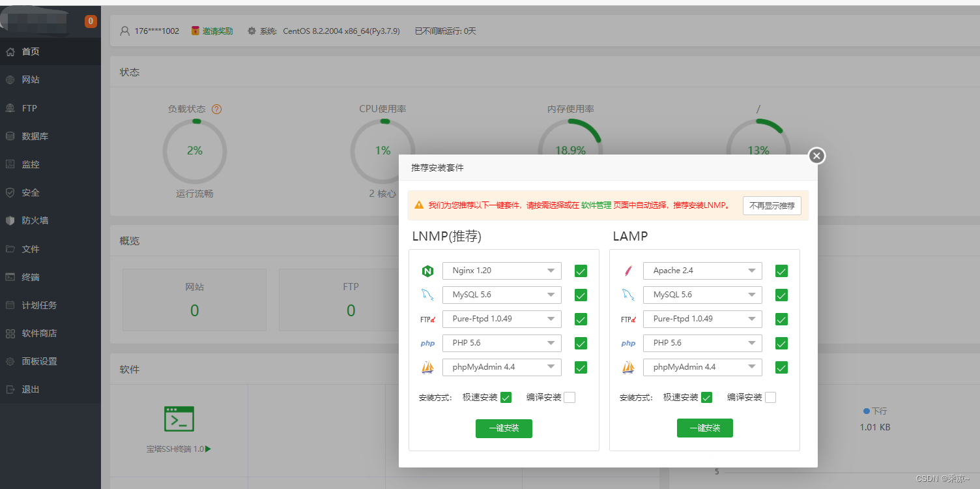Open LNMP phpMyAdmin 4.4 dropdown
The width and height of the screenshot is (980, 489).
(502, 367)
